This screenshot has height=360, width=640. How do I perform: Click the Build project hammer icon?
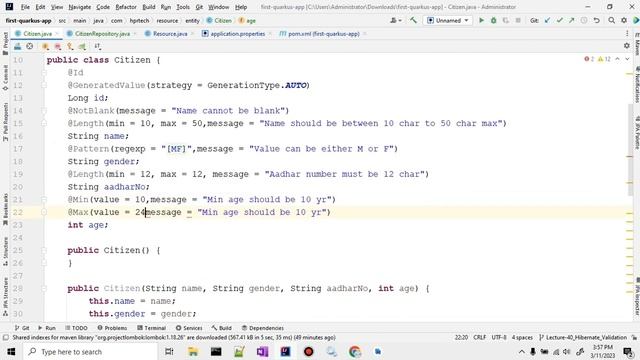pos(413,20)
